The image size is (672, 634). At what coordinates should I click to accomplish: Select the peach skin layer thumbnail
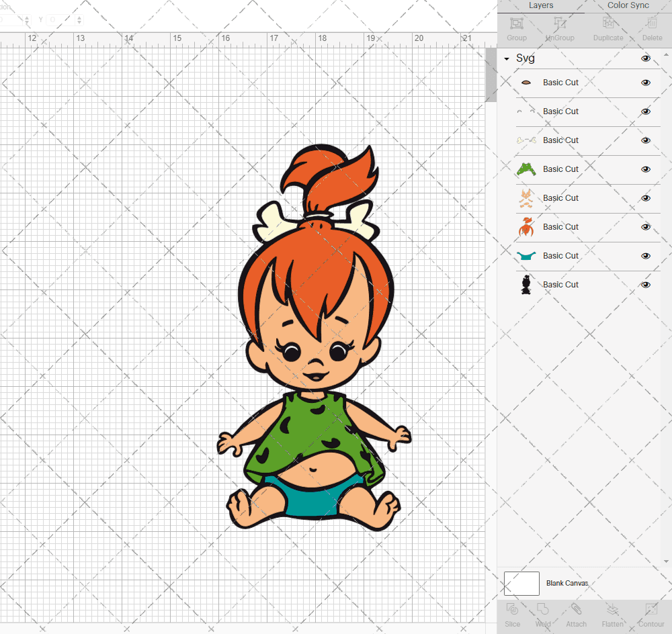(526, 198)
